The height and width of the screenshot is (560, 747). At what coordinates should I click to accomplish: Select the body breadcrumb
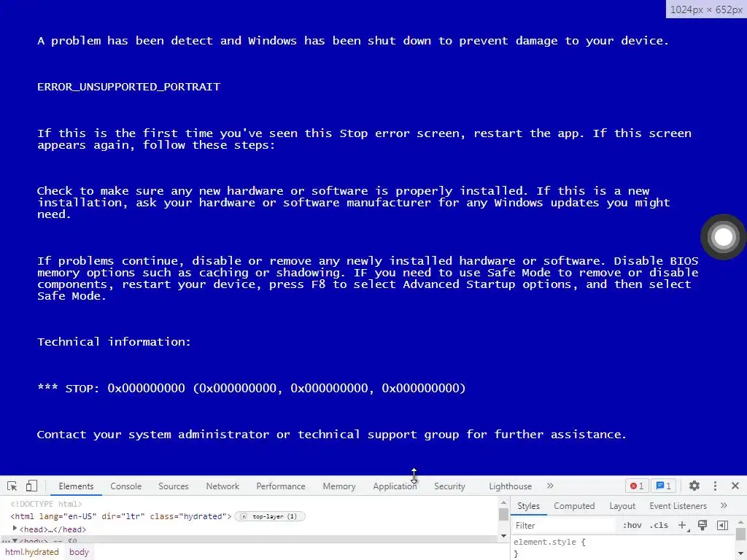click(x=79, y=552)
